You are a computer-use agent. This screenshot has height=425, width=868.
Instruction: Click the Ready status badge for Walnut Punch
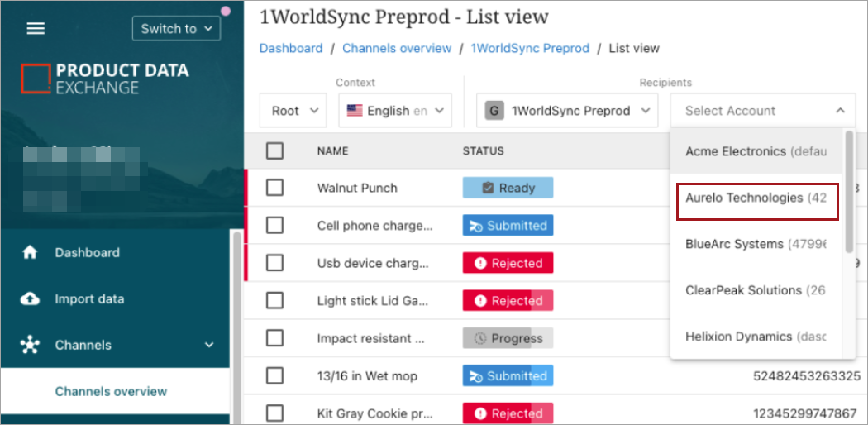[508, 188]
